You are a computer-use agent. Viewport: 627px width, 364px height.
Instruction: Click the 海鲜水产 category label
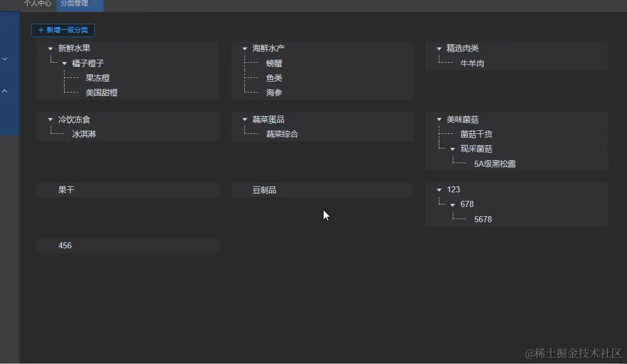268,48
